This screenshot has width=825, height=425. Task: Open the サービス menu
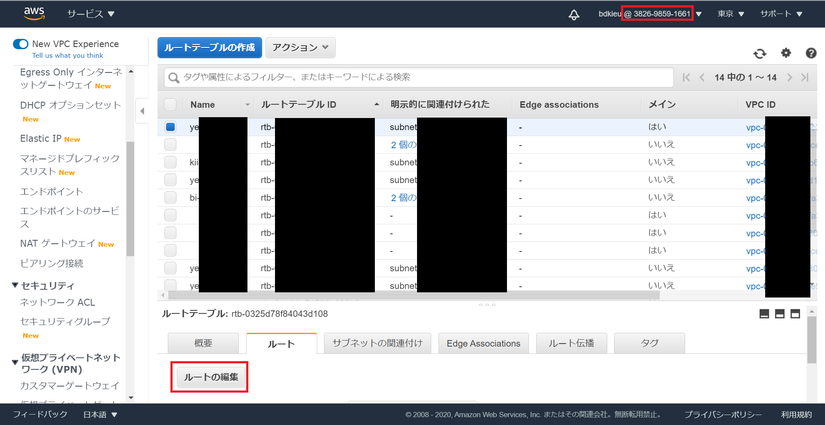point(90,14)
